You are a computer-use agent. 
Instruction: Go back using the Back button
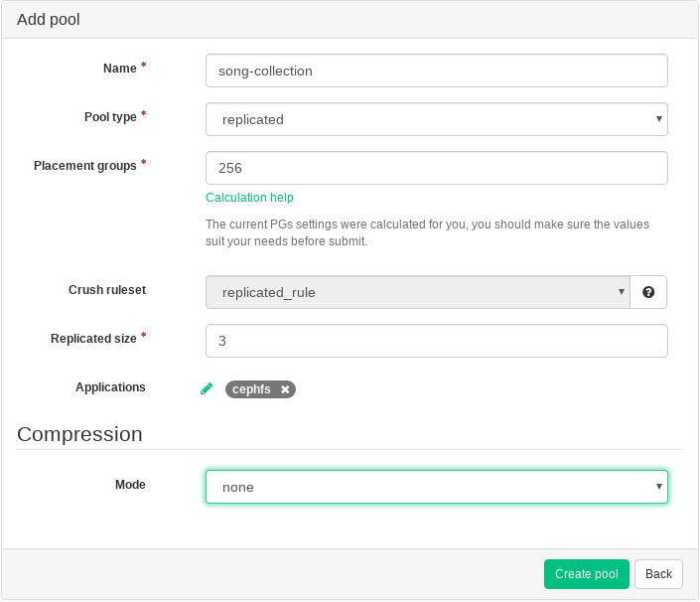(658, 574)
